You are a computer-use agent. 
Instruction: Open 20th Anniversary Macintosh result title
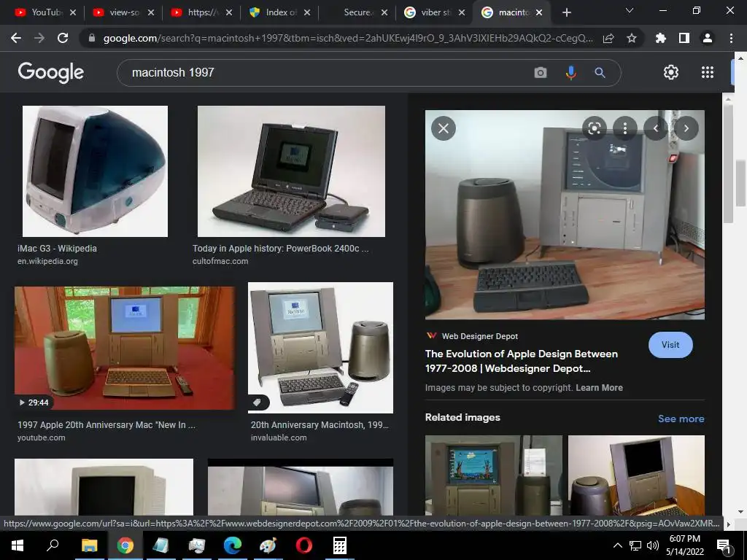point(320,425)
